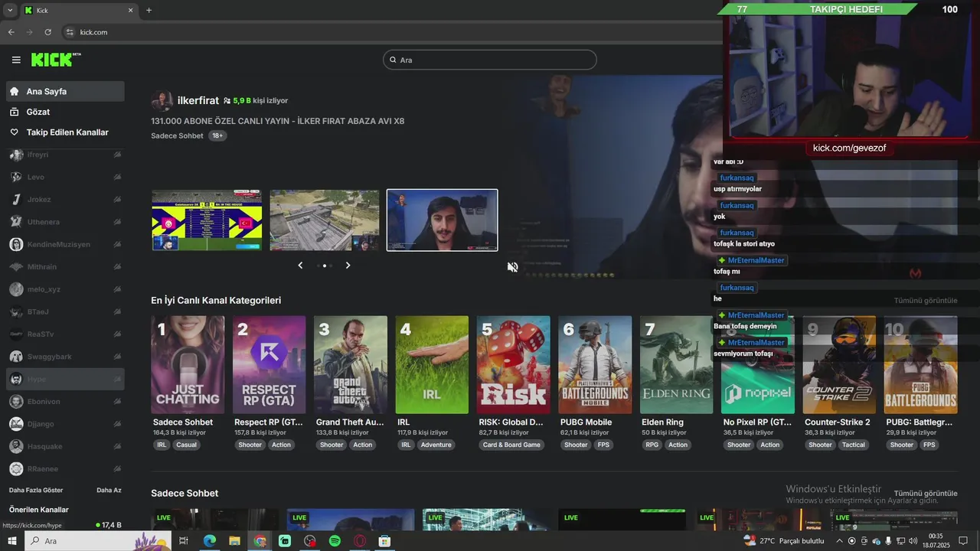Click in the Ara search field
Image resolution: width=980 pixels, height=551 pixels.
pos(490,60)
